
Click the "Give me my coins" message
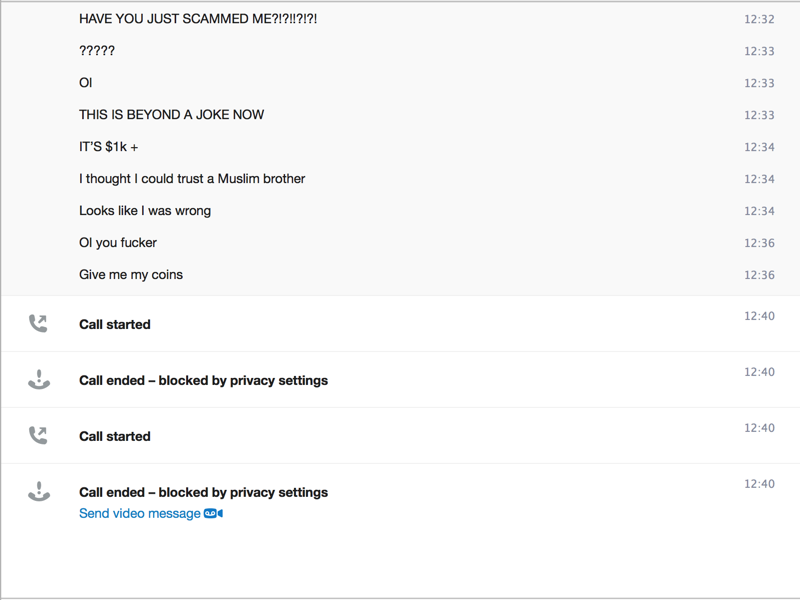click(x=131, y=275)
